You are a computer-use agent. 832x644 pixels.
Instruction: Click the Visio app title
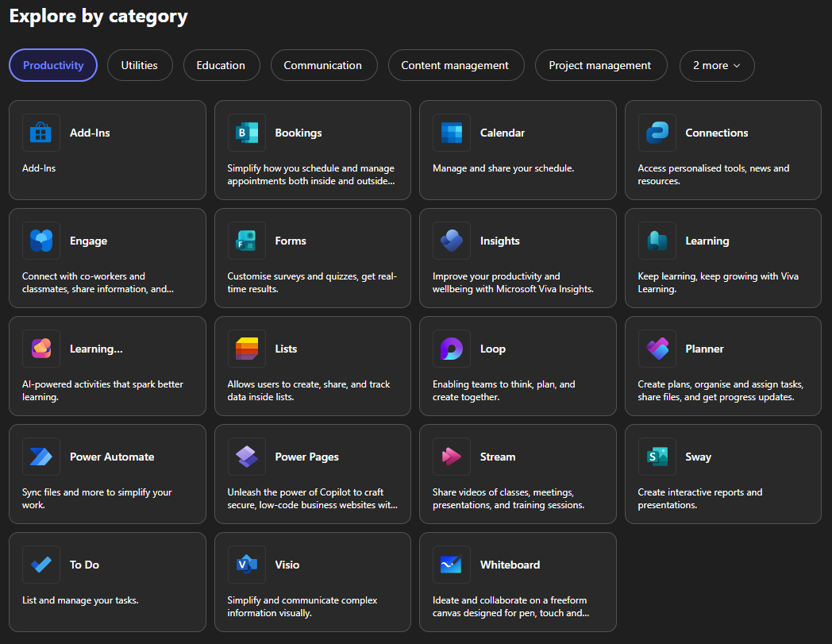[x=287, y=565]
